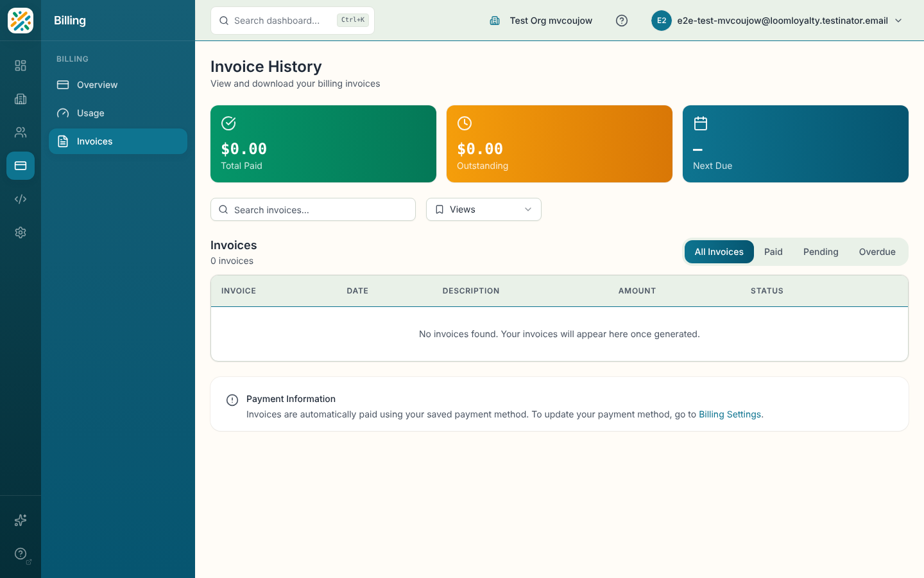The width and height of the screenshot is (924, 578).
Task: Click the E2 user avatar
Action: click(662, 21)
